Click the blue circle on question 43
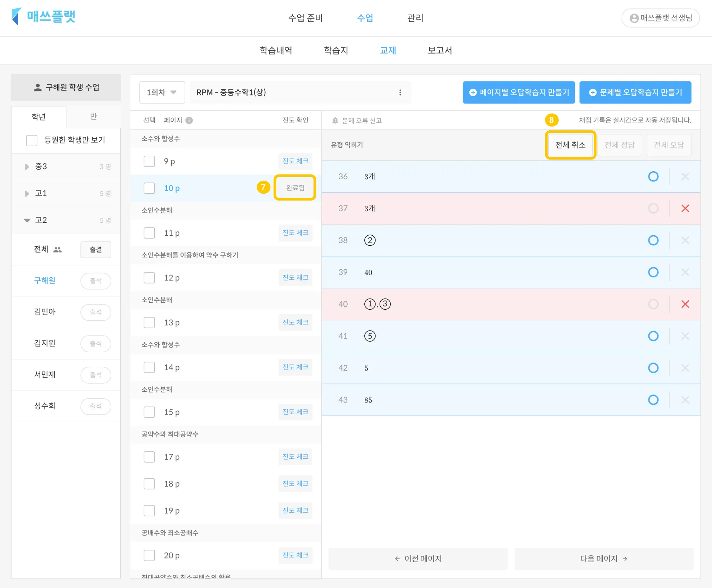Image resolution: width=712 pixels, height=588 pixels. pyautogui.click(x=653, y=400)
